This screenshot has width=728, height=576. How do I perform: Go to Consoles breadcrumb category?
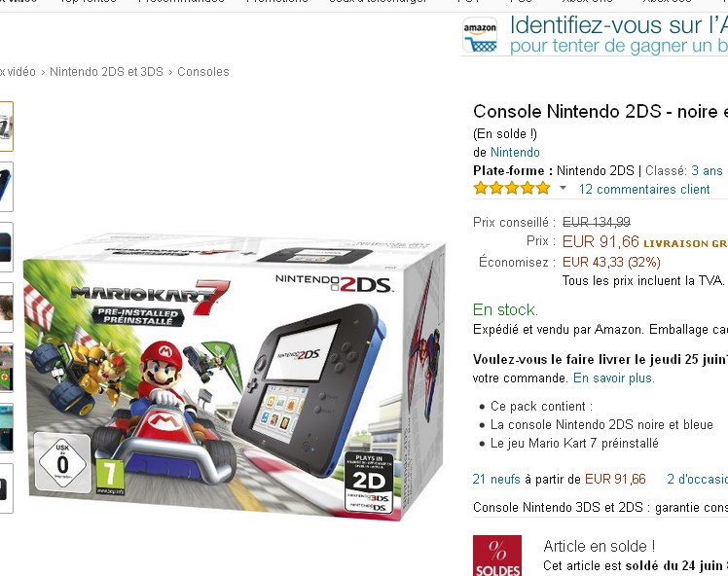click(202, 72)
